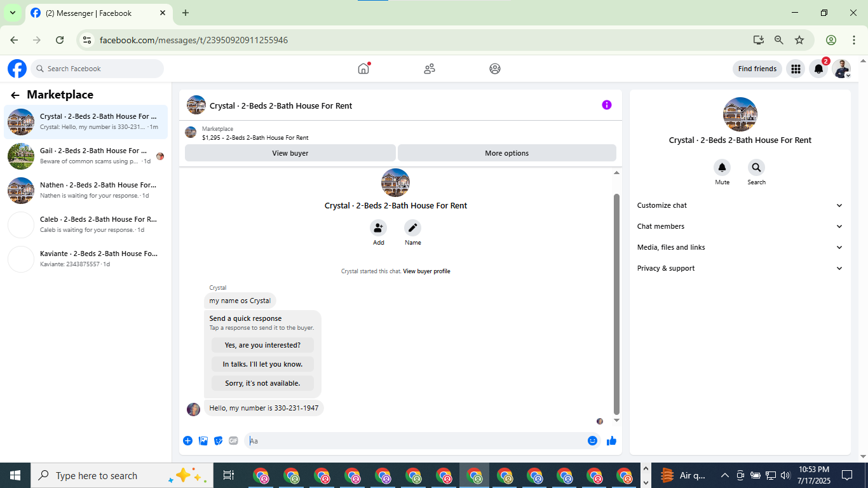Click the More options button
Image resolution: width=868 pixels, height=488 pixels.
click(506, 153)
